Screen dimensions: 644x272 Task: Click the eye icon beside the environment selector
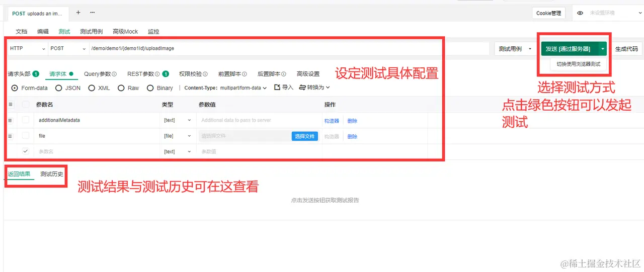pos(580,13)
